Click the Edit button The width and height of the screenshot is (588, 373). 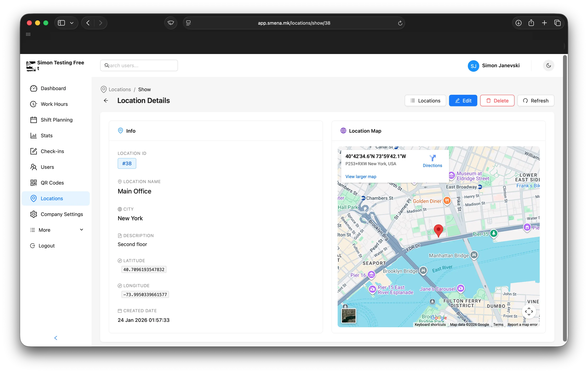pos(463,100)
